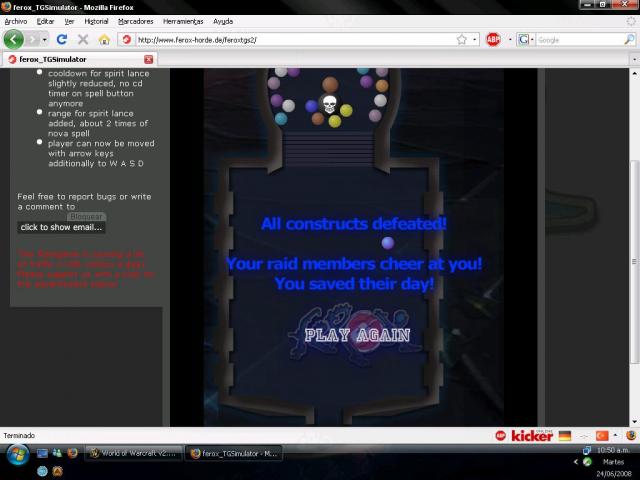Click the PLAY AGAIN button
The height and width of the screenshot is (480, 640).
pos(357,336)
